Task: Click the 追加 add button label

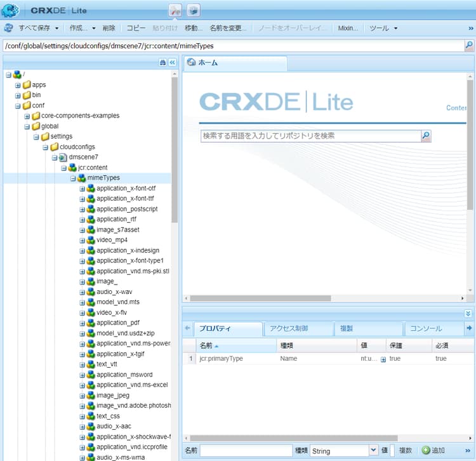Action: [438, 450]
